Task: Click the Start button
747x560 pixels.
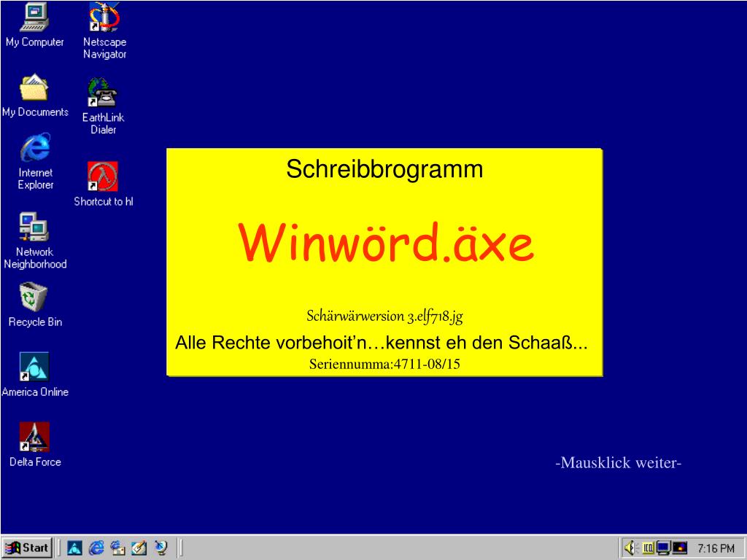Action: click(27, 548)
